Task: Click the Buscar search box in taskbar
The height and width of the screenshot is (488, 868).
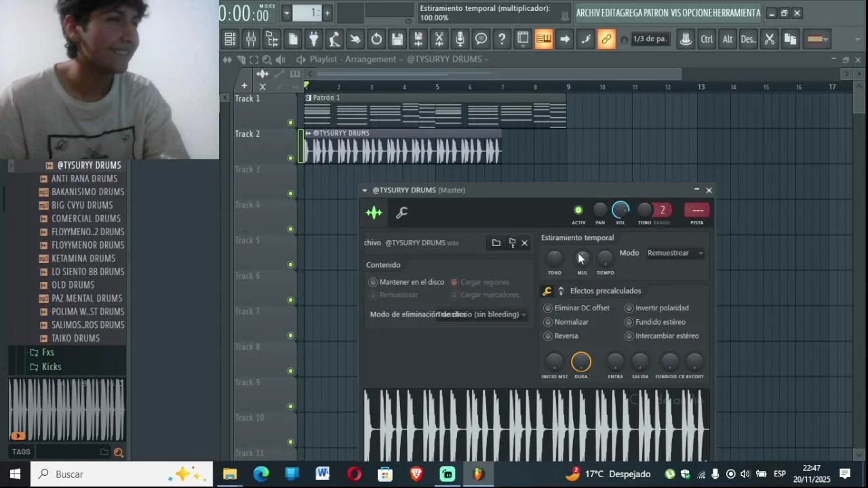Action: pyautogui.click(x=122, y=474)
